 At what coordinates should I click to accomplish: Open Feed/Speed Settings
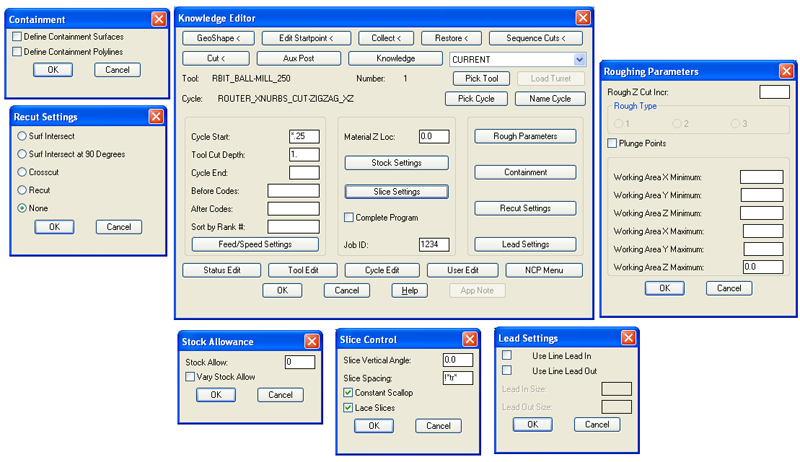tap(255, 244)
